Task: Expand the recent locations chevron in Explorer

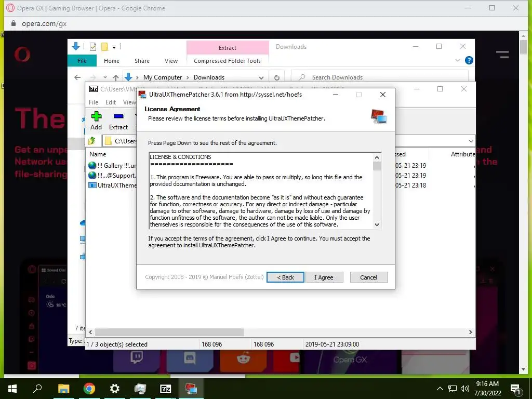Action: tap(105, 77)
